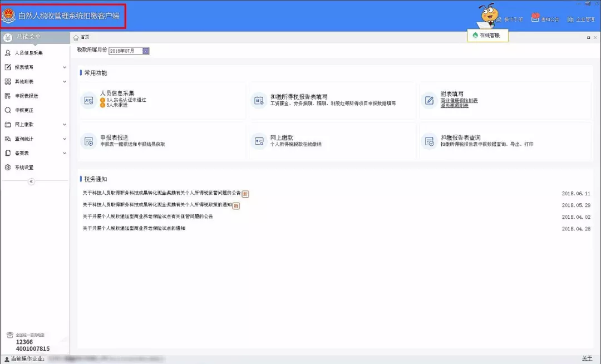Screen dimensions: 601x364
Task: Open the 税款所属月份 month selector
Action: 145,50
